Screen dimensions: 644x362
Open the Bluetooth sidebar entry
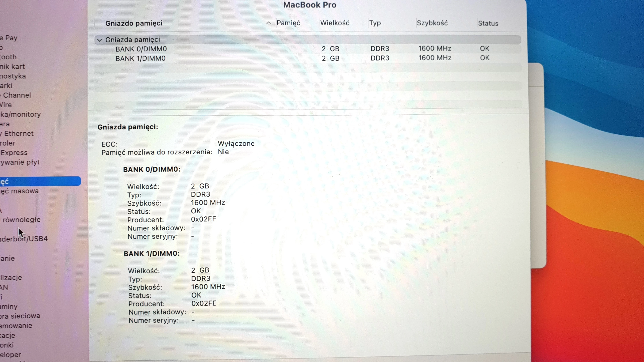click(8, 57)
